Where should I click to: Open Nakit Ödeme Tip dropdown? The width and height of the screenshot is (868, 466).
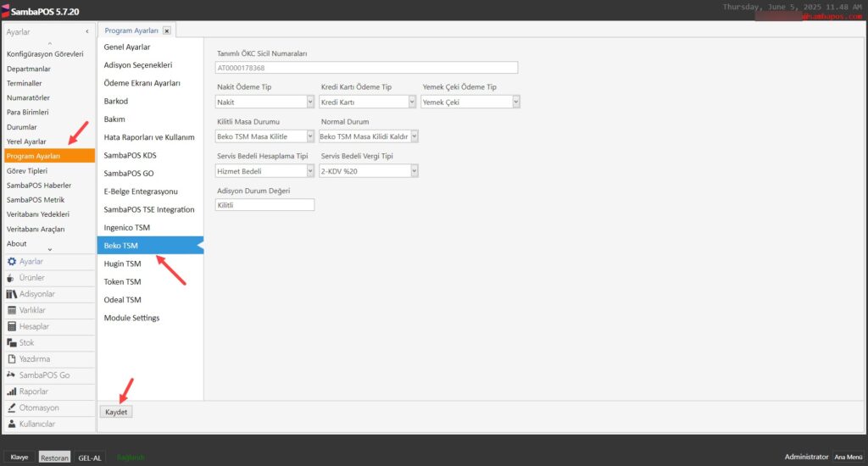[310, 102]
